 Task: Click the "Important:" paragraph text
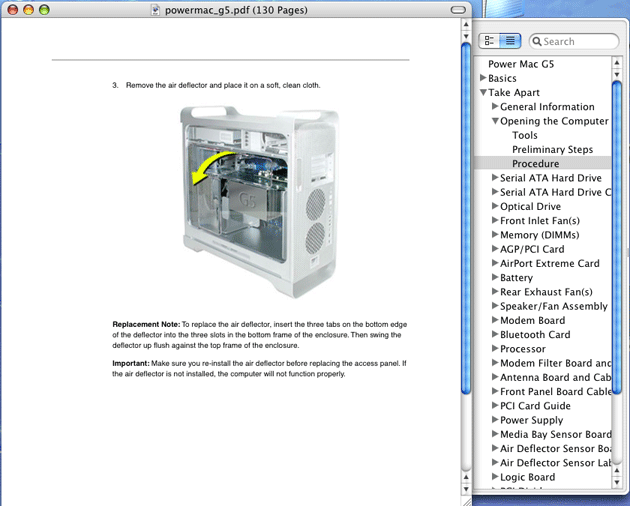coord(259,369)
